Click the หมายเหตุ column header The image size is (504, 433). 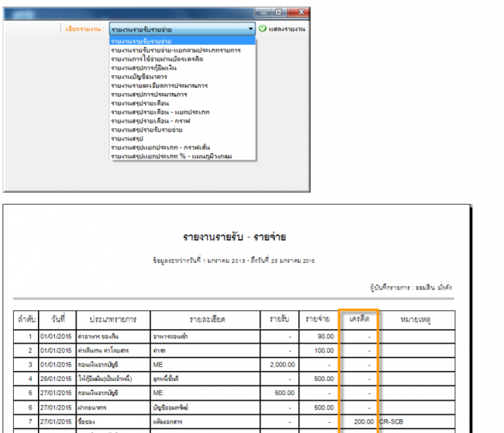coord(417,320)
